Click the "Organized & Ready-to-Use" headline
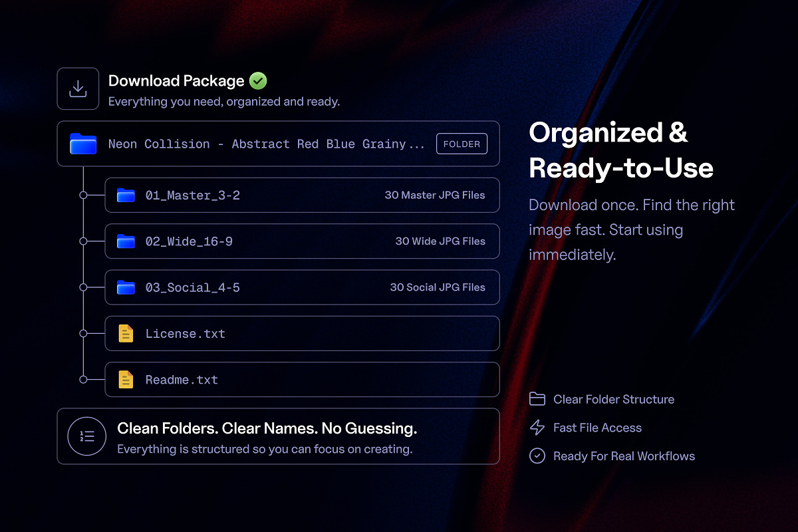This screenshot has width=798, height=532. pyautogui.click(x=621, y=151)
